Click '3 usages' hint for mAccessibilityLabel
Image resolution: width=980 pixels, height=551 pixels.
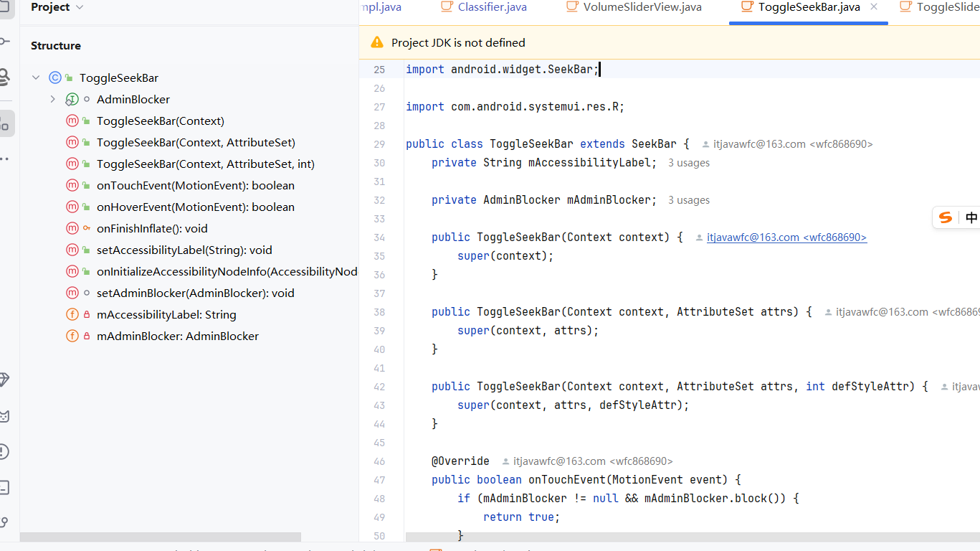689,163
